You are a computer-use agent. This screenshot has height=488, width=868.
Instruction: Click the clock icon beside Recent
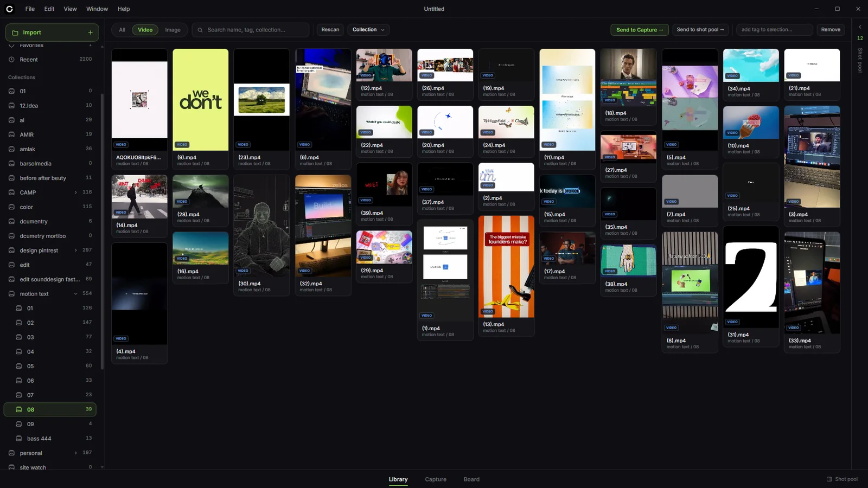tap(11, 60)
